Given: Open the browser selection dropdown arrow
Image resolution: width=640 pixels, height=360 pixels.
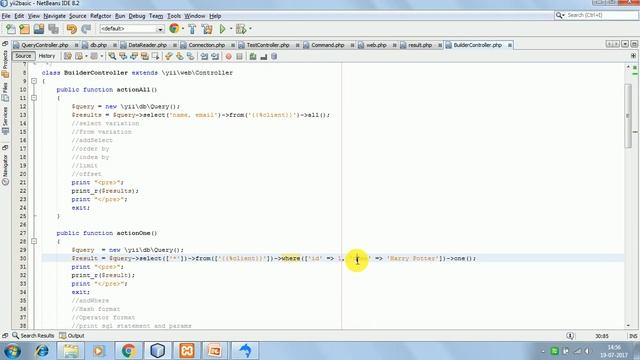Looking at the screenshot, I should [183, 29].
